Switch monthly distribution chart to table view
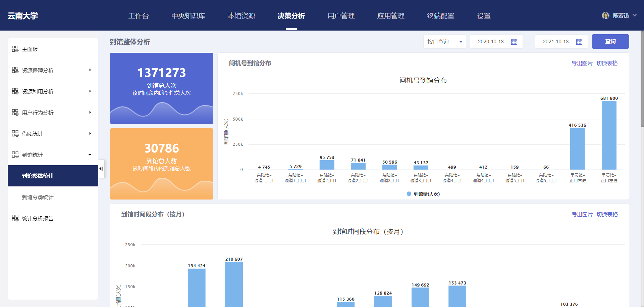The image size is (644, 307). (x=607, y=215)
